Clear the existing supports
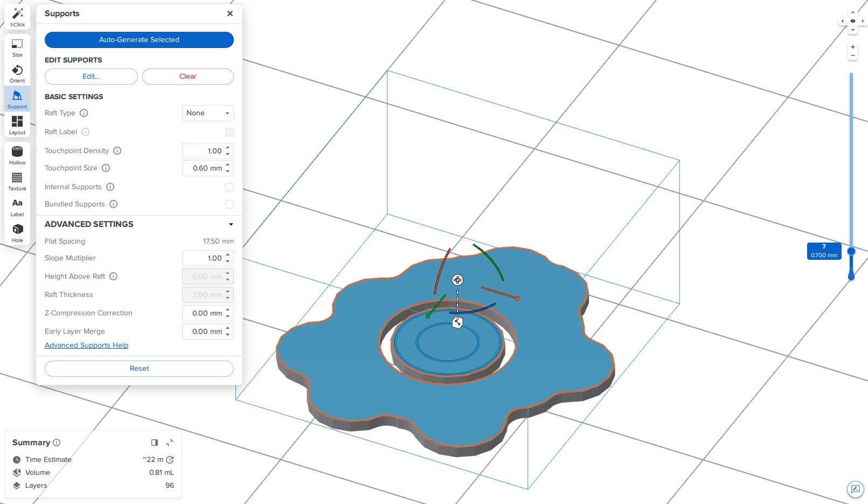868x504 pixels. (x=188, y=77)
